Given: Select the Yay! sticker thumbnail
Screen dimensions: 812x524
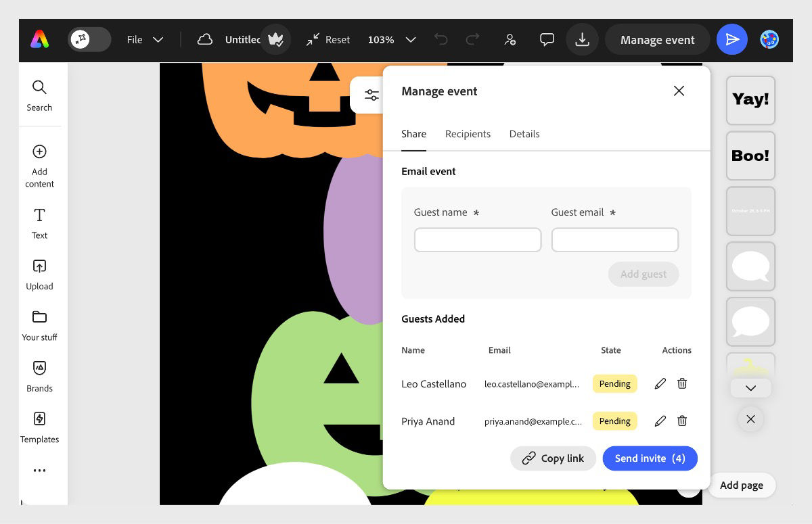Looking at the screenshot, I should click(x=750, y=100).
